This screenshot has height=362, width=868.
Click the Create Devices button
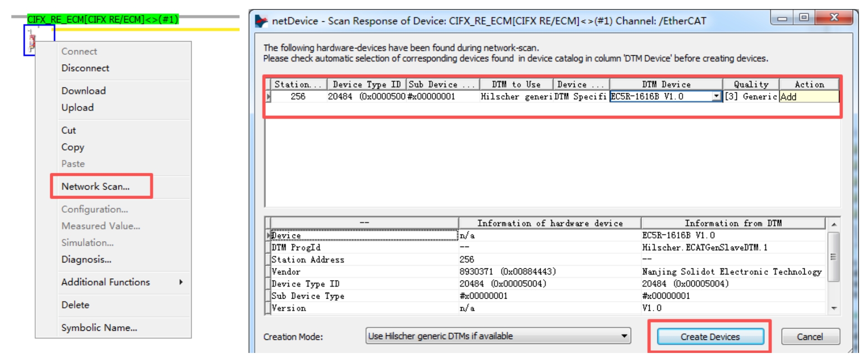[710, 337]
